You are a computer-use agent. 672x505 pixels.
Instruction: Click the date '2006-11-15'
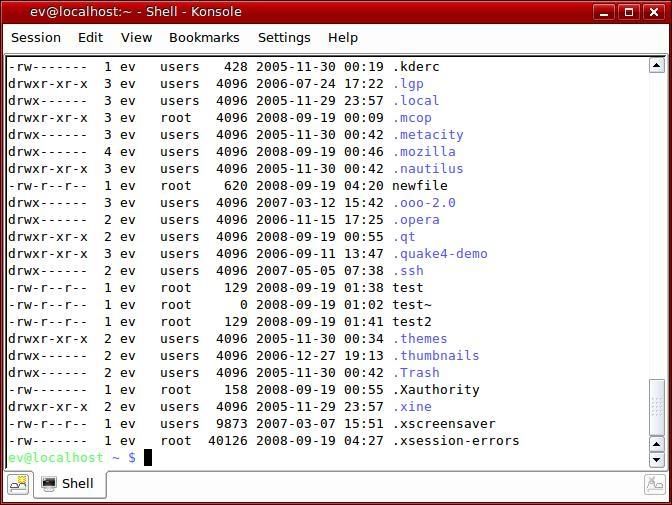point(296,220)
